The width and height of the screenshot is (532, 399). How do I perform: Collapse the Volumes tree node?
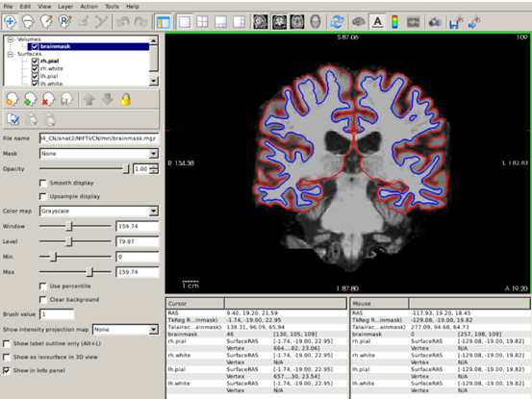10,39
